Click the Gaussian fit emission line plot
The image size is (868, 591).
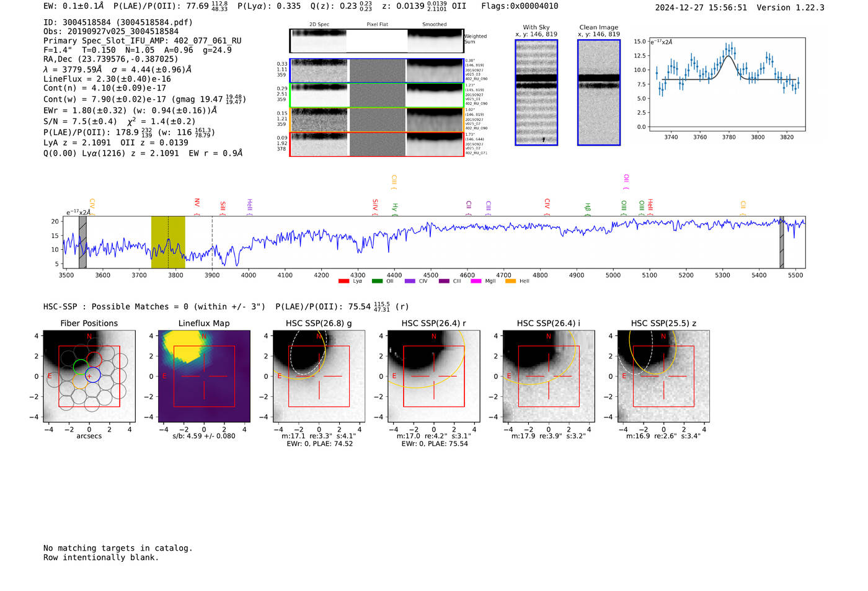[727, 85]
